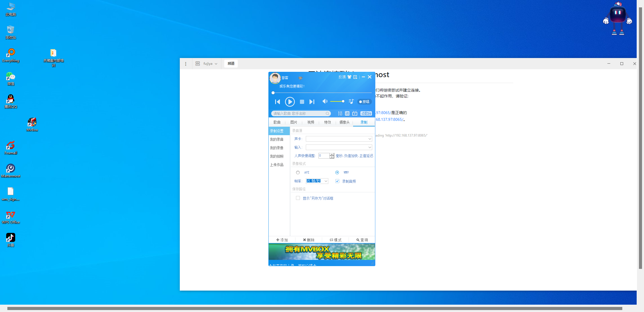Open the skin (T-shirt) icon
The height and width of the screenshot is (312, 644).
(349, 77)
